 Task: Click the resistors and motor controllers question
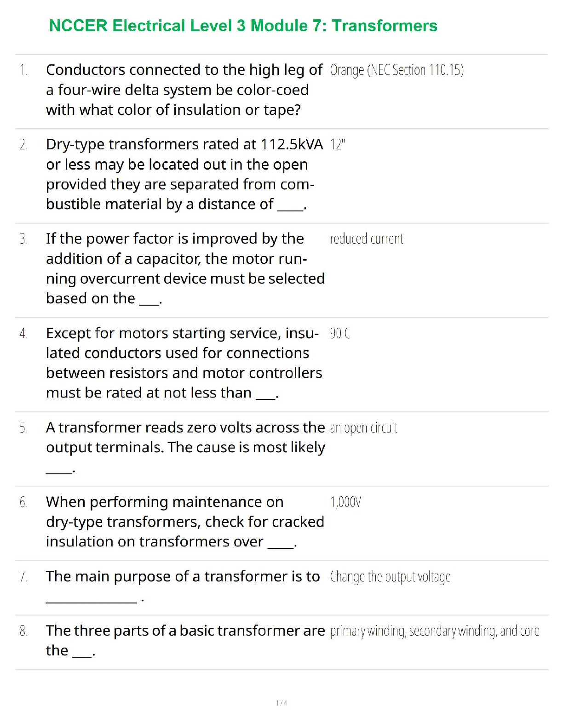tap(184, 363)
